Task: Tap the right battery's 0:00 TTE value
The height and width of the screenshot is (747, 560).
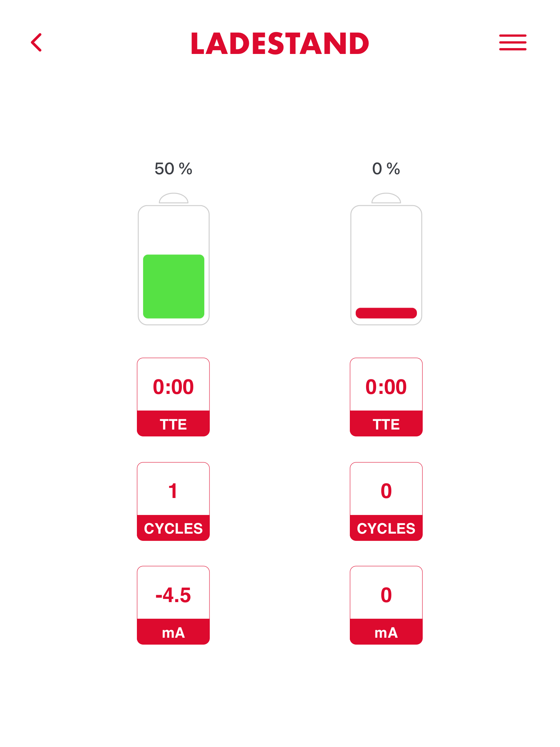Action: (386, 386)
